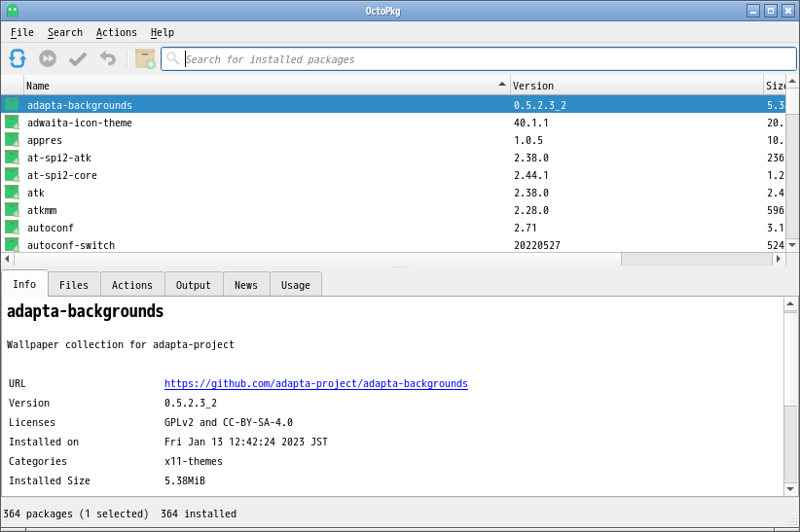800x532 pixels.
Task: Click the package list horizontal scrollbar thumb
Action: click(x=317, y=259)
